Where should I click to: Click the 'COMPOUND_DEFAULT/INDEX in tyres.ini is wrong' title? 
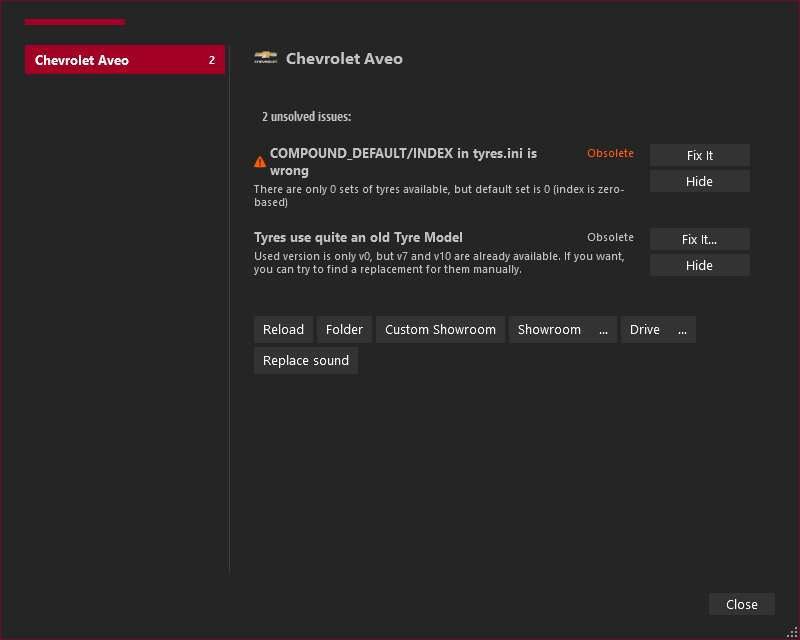coord(403,162)
